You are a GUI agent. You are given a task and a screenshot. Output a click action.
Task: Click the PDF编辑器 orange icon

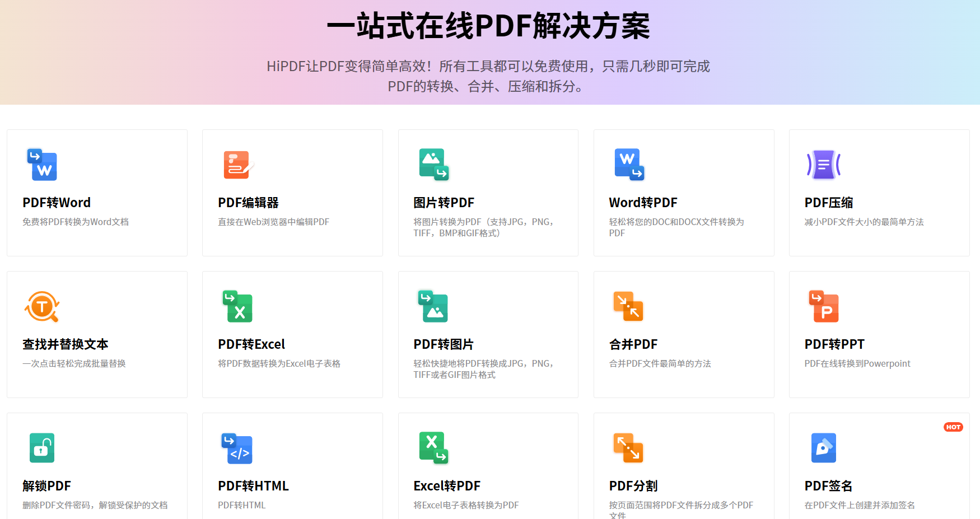click(238, 165)
